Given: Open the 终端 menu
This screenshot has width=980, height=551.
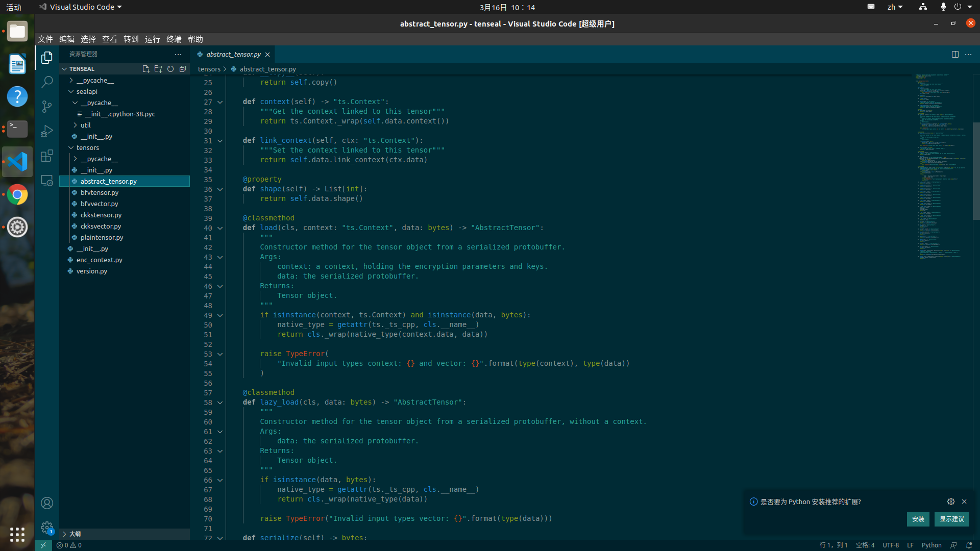Looking at the screenshot, I should click(174, 39).
